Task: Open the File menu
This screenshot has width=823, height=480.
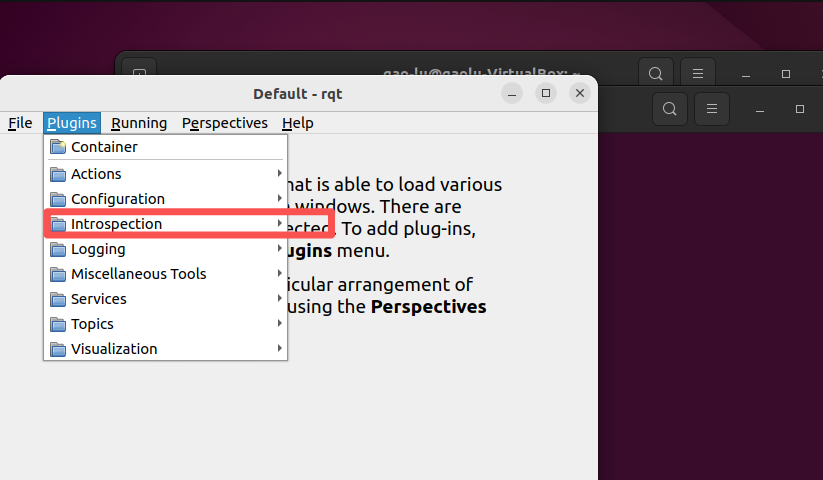Action: pos(20,123)
